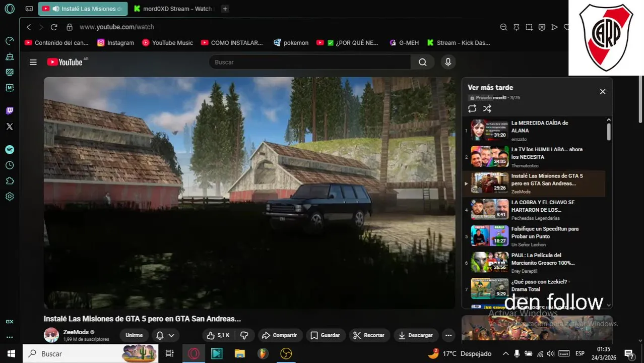
Task: Open pokemon bookmark
Action: 291,43
